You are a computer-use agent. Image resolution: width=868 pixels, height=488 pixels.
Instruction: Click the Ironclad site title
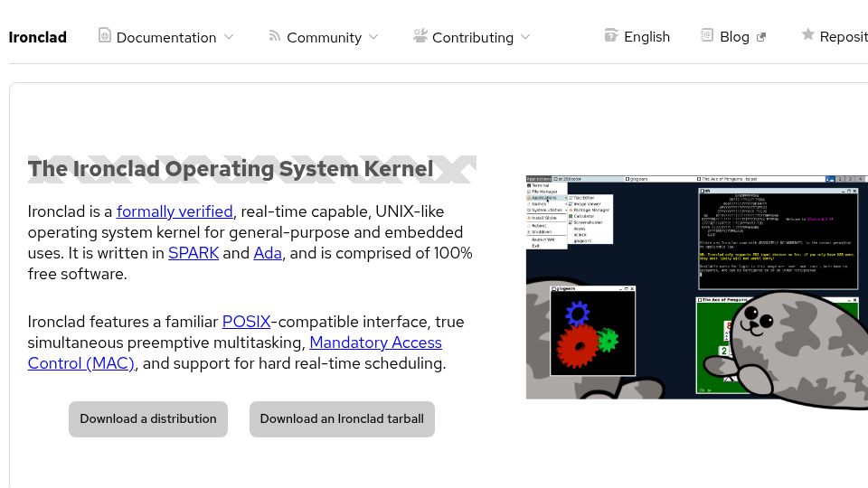[x=38, y=37]
